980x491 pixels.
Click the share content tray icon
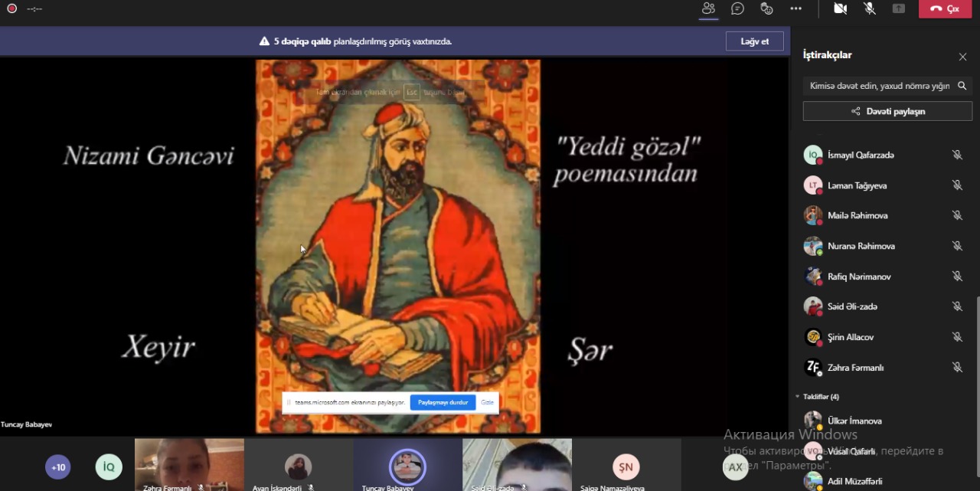(x=899, y=8)
